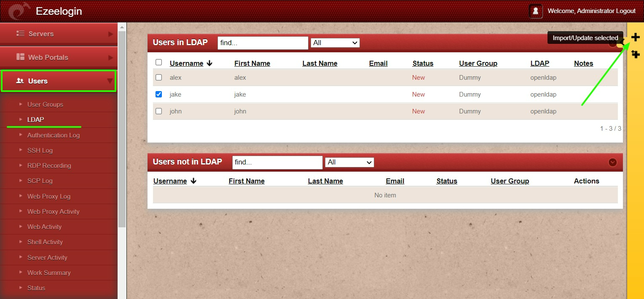
Task: Open the All filter dropdown in Users in LDAP
Action: [x=335, y=43]
